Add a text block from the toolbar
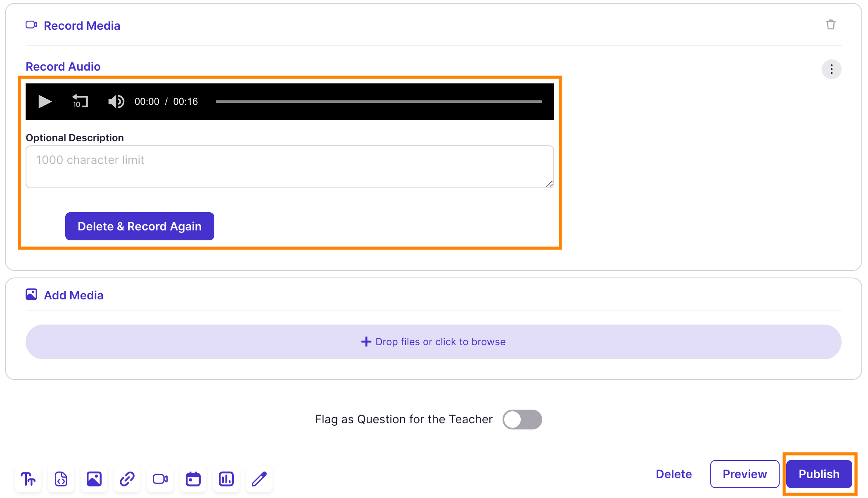The height and width of the screenshot is (498, 868). click(28, 479)
